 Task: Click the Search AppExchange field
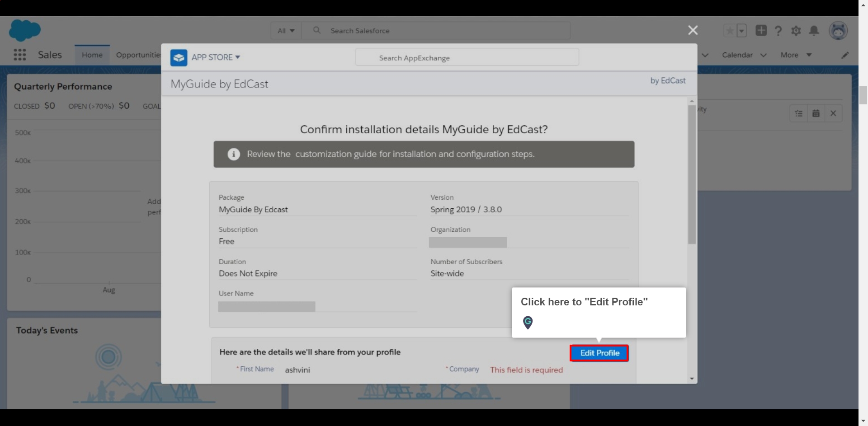pyautogui.click(x=467, y=57)
